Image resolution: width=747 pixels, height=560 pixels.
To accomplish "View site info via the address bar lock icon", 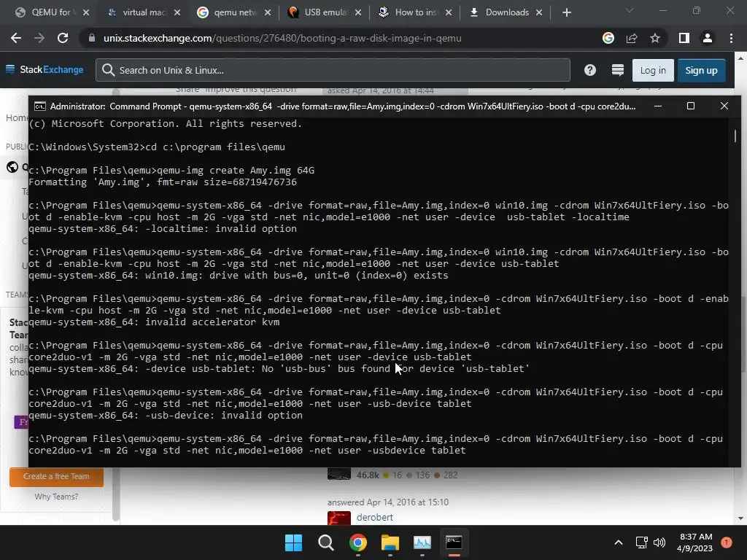I will 92,38.
